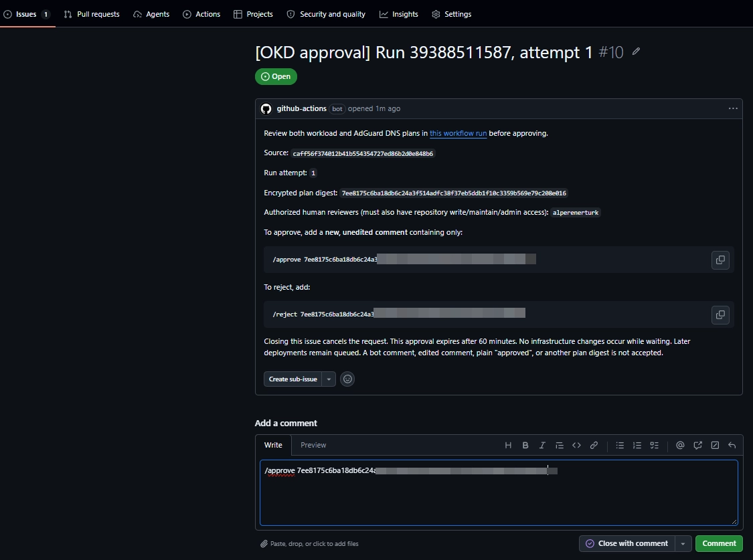The width and height of the screenshot is (753, 560).
Task: Apply bold formatting in comment toolbar
Action: click(x=525, y=446)
